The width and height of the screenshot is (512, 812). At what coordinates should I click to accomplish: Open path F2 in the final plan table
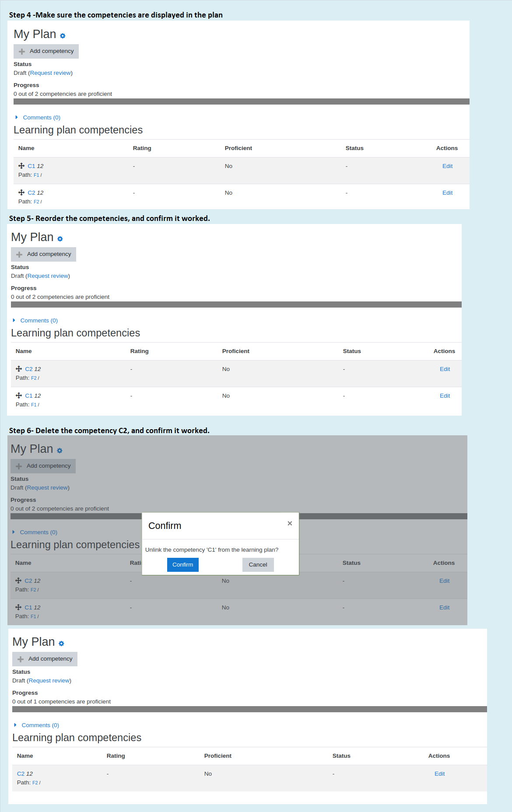[35, 783]
